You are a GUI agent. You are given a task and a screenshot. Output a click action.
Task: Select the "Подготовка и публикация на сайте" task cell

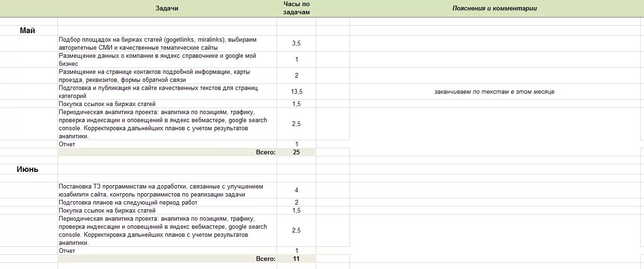click(167, 92)
